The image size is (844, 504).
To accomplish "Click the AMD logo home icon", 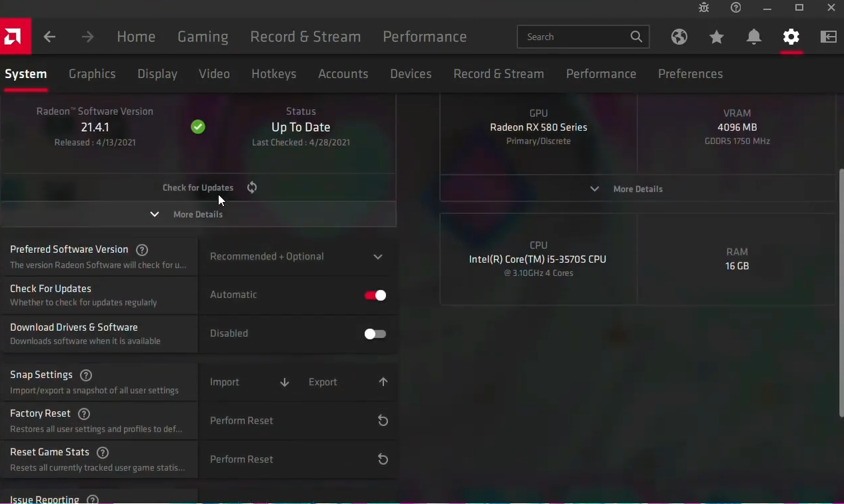I will pos(15,37).
